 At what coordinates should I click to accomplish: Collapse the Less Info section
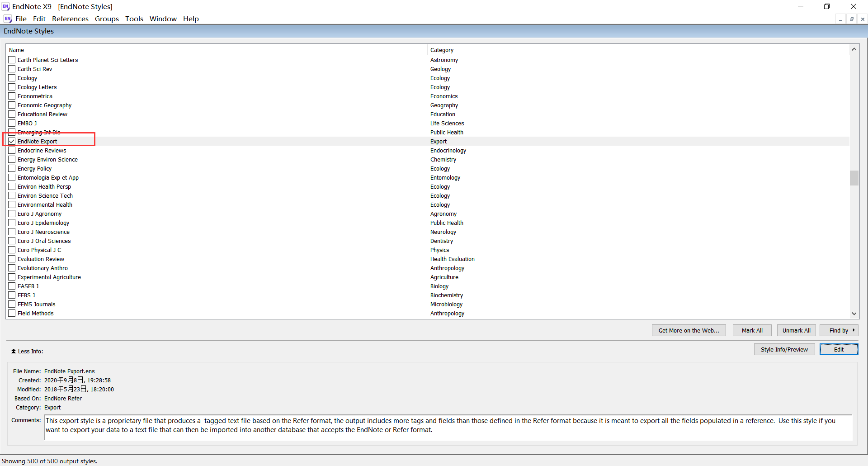coord(27,351)
